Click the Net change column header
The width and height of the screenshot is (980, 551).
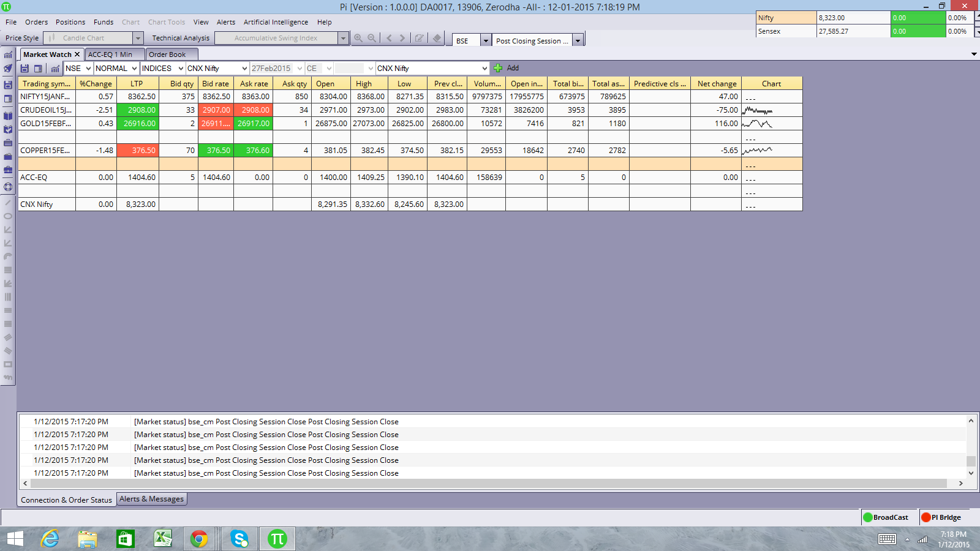point(717,84)
